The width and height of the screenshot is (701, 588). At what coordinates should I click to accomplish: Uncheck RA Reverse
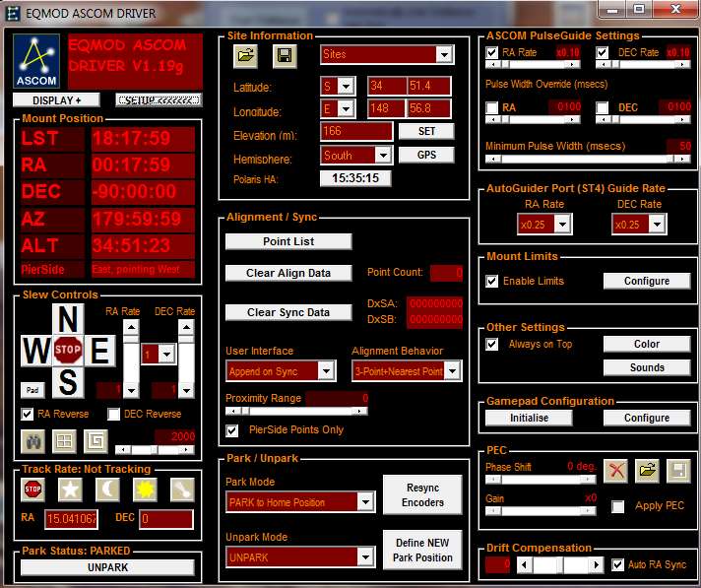(27, 414)
